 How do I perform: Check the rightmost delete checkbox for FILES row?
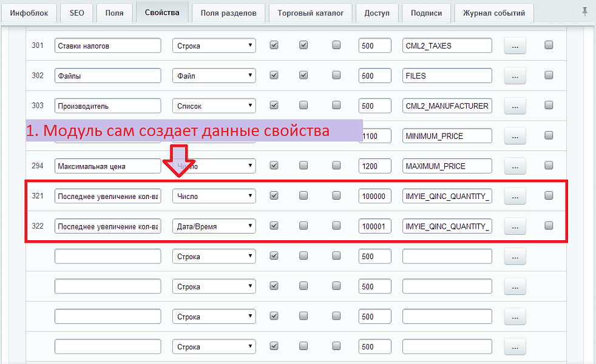point(549,75)
